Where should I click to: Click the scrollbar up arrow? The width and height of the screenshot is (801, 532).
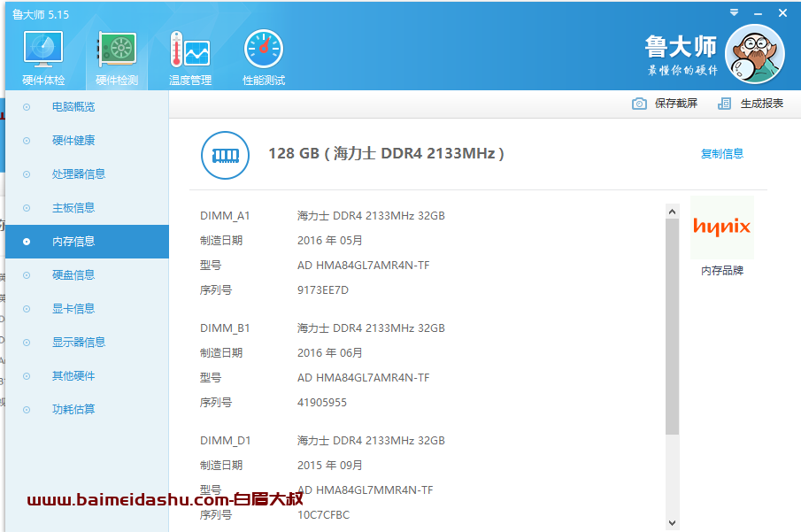(x=673, y=212)
